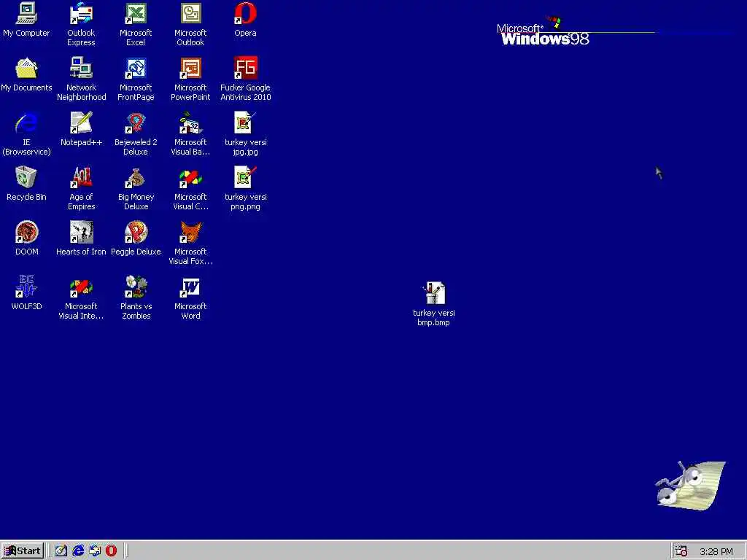
Task: Click the 3:28 PM taskbar clock
Action: pyautogui.click(x=716, y=551)
